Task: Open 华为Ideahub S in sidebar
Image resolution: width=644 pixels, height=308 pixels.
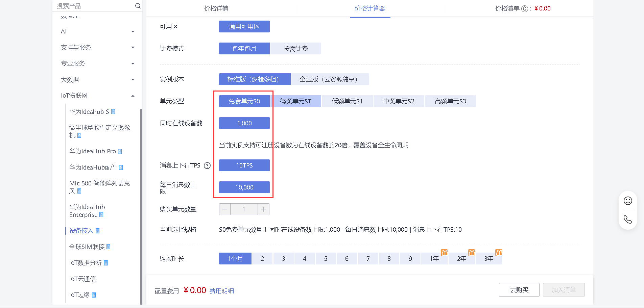Action: coord(89,112)
